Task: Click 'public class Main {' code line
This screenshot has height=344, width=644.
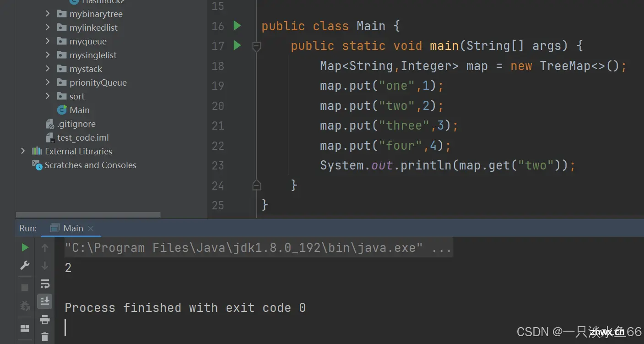Action: [330, 26]
